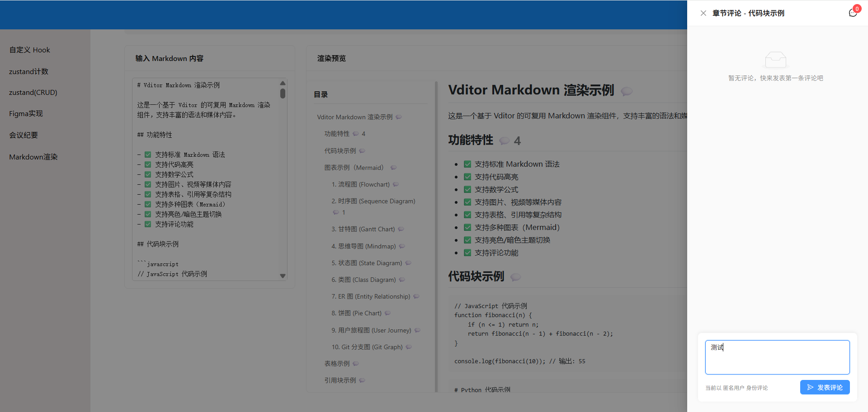Viewport: 868px width, 412px height.
Task: Jump to 引用块示例 in table of contents
Action: (x=340, y=380)
